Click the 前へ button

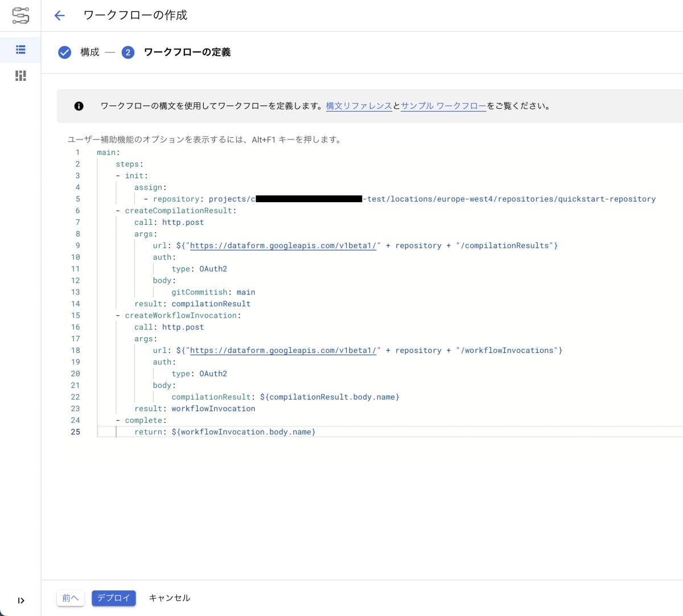(71, 598)
